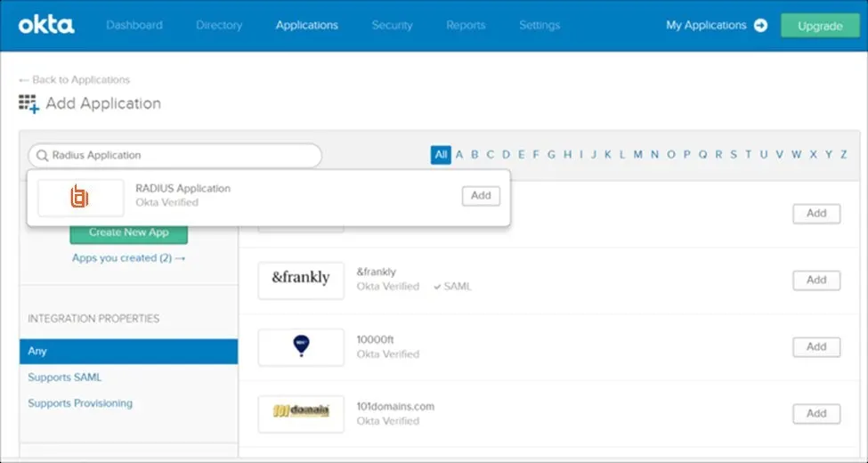Filter apps by letter K

click(608, 155)
